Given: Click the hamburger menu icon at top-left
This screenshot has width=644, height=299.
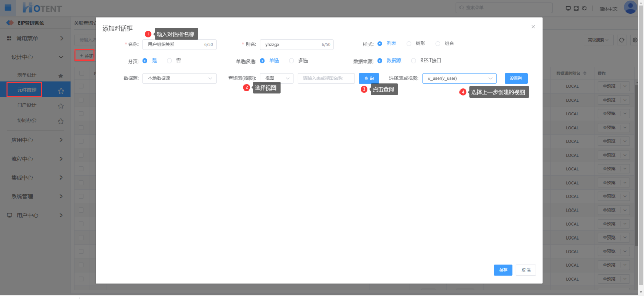Looking at the screenshot, I should (x=8, y=7).
